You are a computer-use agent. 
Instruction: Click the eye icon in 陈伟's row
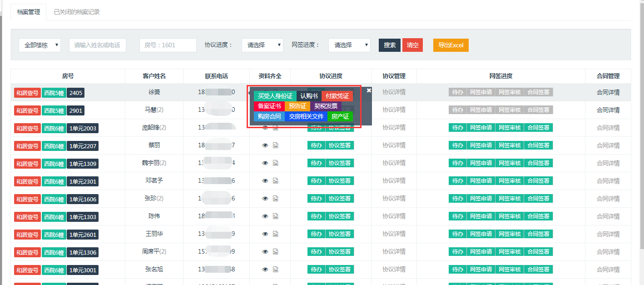click(265, 216)
